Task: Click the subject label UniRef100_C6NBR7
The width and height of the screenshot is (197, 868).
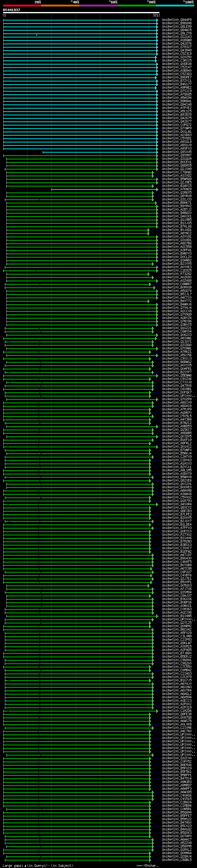Action: tap(177, 284)
